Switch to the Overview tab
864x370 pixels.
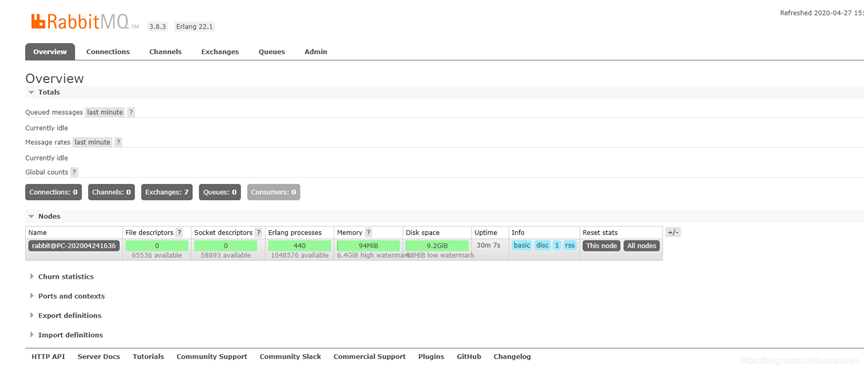click(50, 52)
